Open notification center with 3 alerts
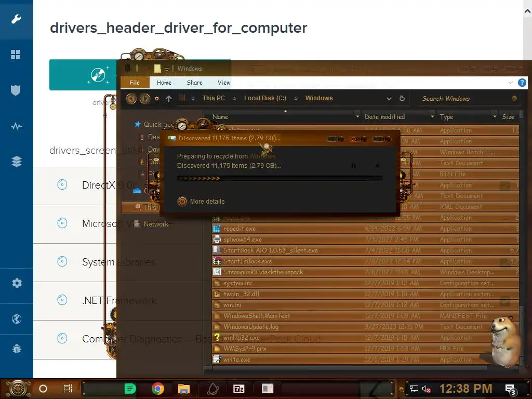532x399 pixels. pos(511,390)
